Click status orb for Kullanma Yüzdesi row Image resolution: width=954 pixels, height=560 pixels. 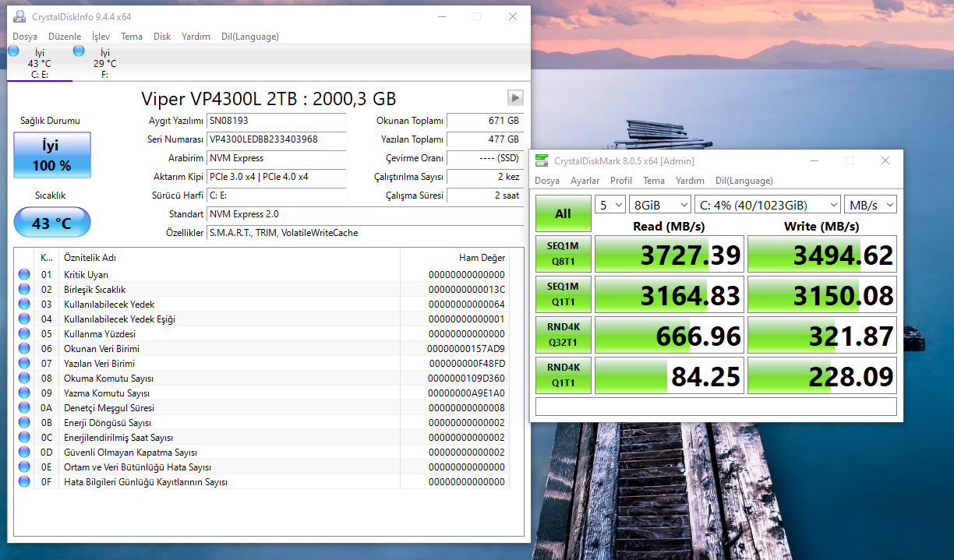(x=24, y=333)
